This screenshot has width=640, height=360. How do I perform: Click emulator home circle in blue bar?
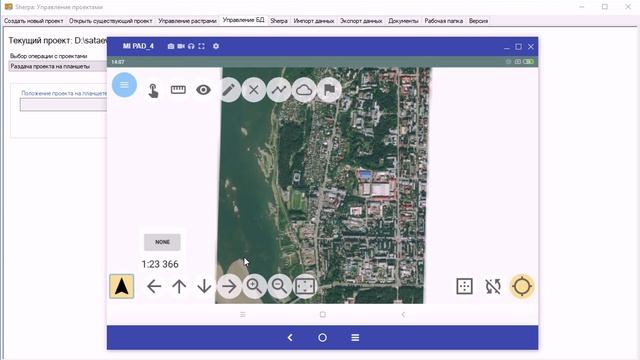pyautogui.click(x=322, y=338)
